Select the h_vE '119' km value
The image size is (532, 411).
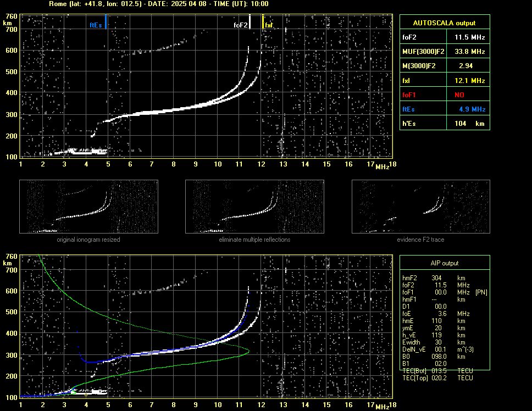tap(436, 335)
